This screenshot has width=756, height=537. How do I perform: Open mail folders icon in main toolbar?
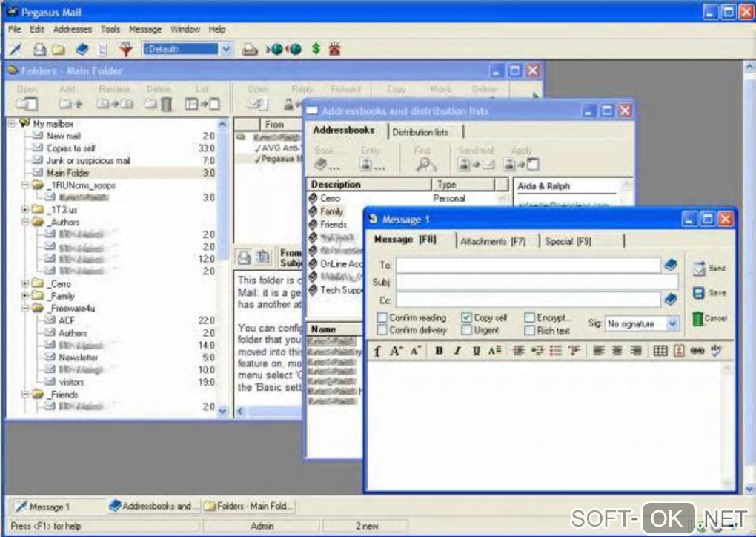point(59,49)
